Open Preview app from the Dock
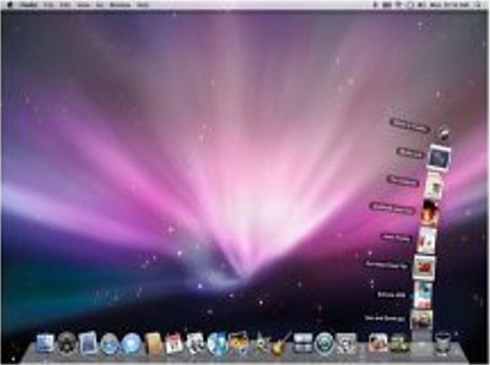 coord(196,343)
